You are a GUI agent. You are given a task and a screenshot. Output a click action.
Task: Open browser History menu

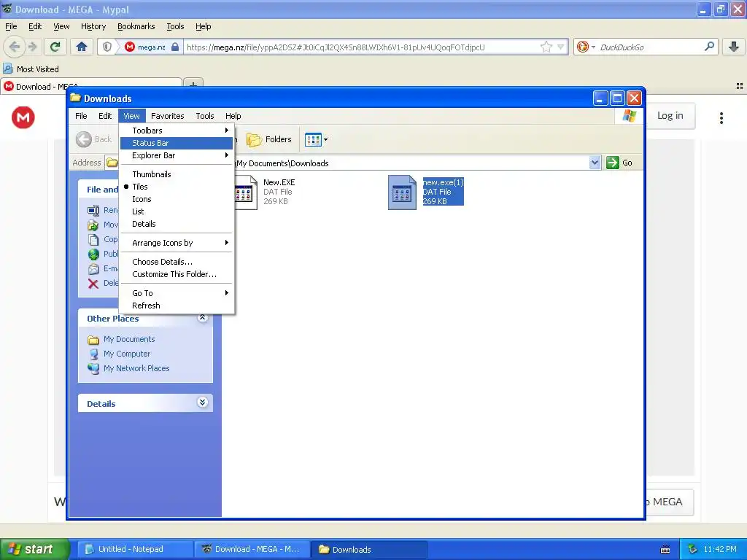click(93, 26)
